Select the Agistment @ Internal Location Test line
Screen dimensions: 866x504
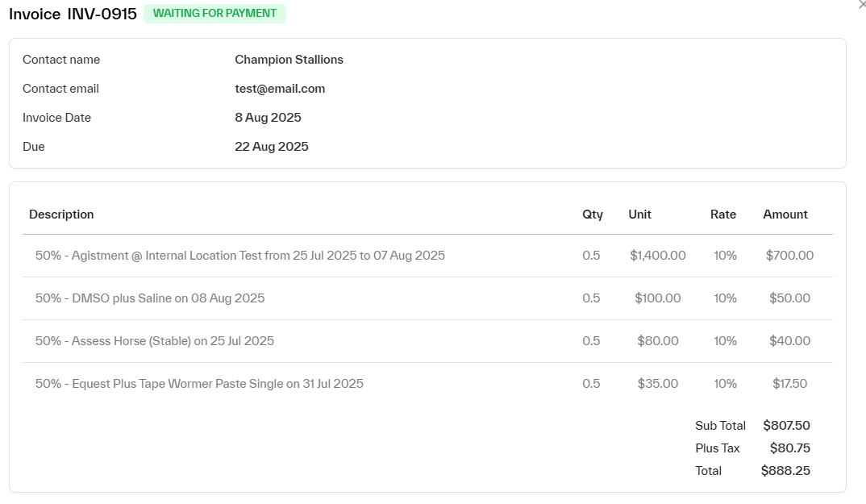coord(240,256)
